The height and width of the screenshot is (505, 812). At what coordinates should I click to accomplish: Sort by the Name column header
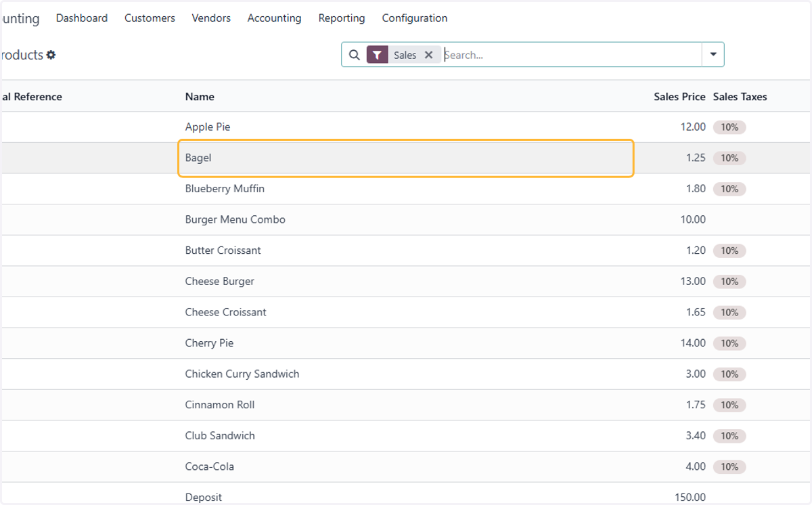tap(200, 97)
